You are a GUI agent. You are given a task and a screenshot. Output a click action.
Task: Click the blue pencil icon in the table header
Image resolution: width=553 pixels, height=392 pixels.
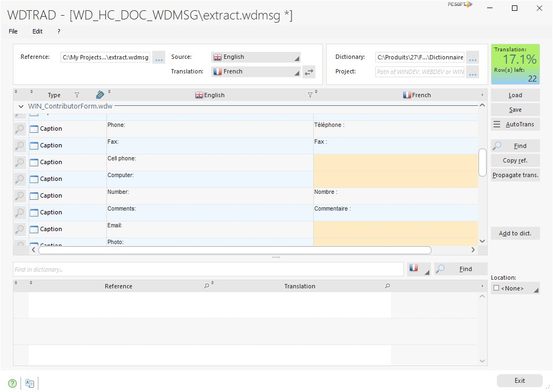tap(100, 94)
